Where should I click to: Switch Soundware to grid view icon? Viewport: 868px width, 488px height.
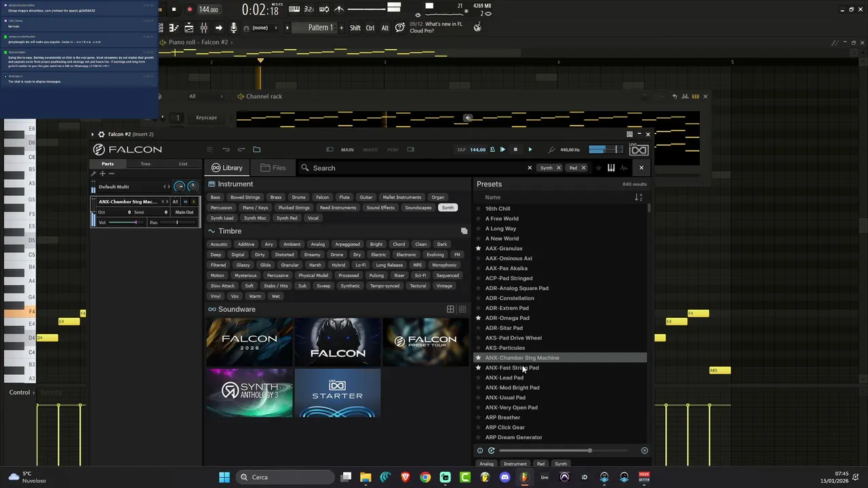pos(450,309)
